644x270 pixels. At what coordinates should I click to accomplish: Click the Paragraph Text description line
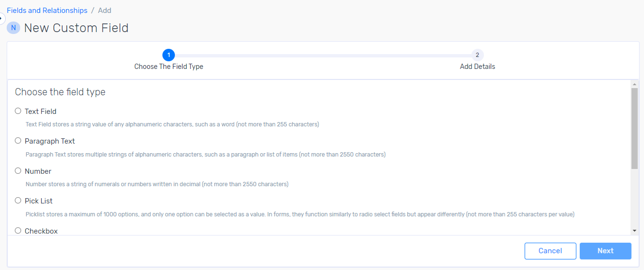click(206, 154)
